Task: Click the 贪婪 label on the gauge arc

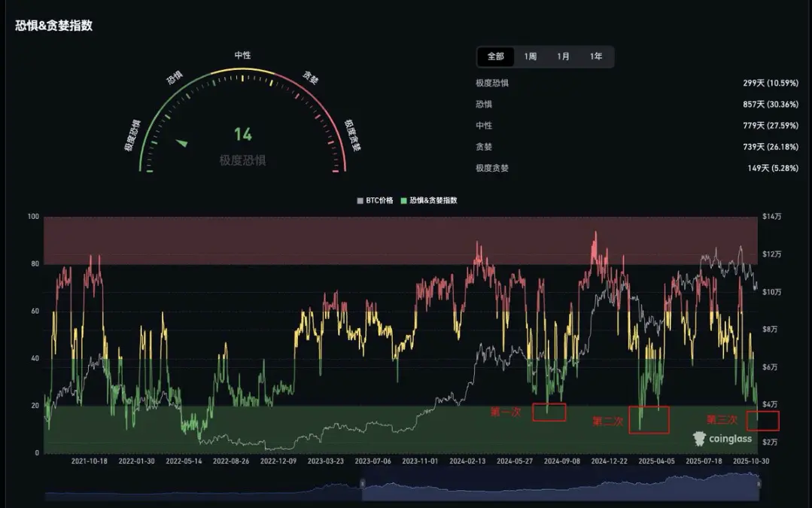Action: pyautogui.click(x=310, y=78)
